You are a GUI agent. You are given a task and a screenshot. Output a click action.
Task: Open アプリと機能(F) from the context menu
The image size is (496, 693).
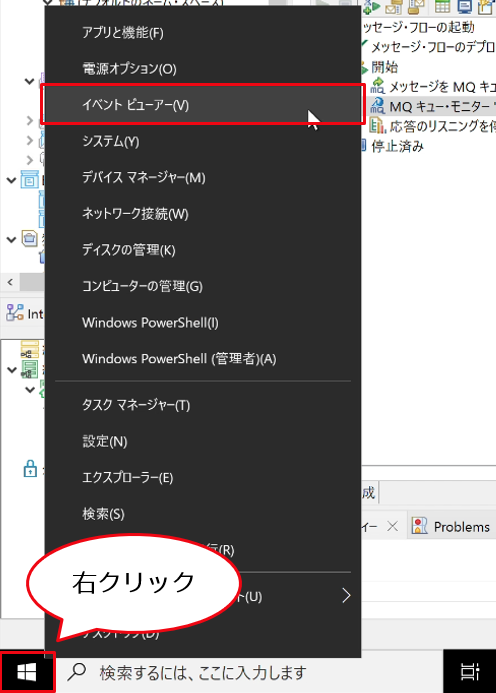point(202,33)
